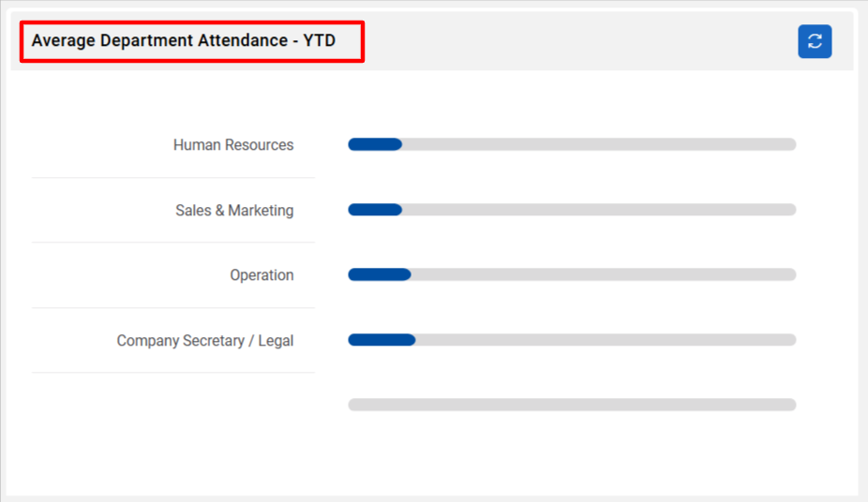Viewport: 868px width, 502px height.
Task: Click the divider line under Human Resources
Action: (173, 177)
